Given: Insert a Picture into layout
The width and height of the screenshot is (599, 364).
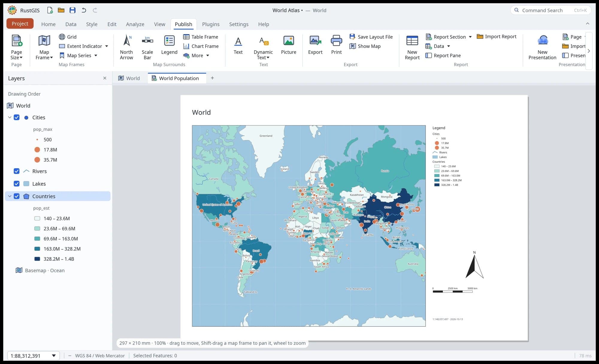Looking at the screenshot, I should click(x=288, y=45).
